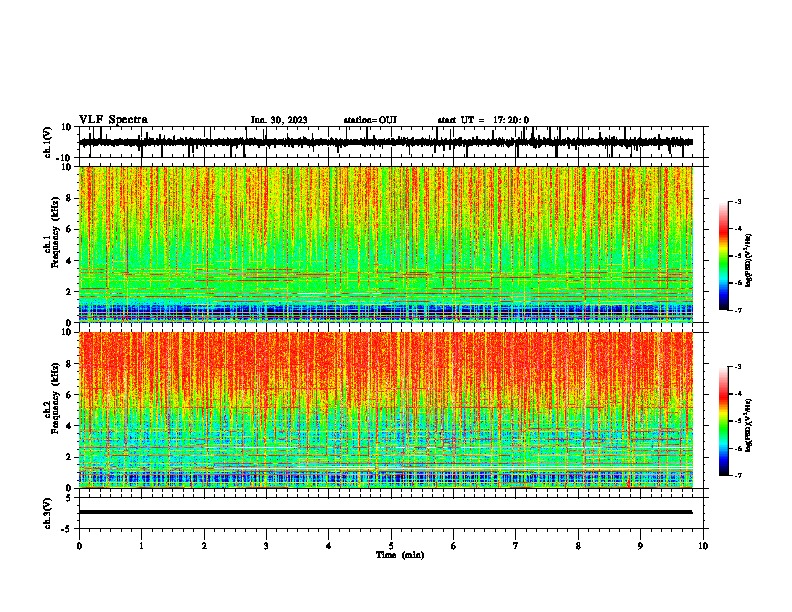The image size is (792, 612).
Task: Click the "-7" label on ch.1 color bar
Action: (738, 310)
